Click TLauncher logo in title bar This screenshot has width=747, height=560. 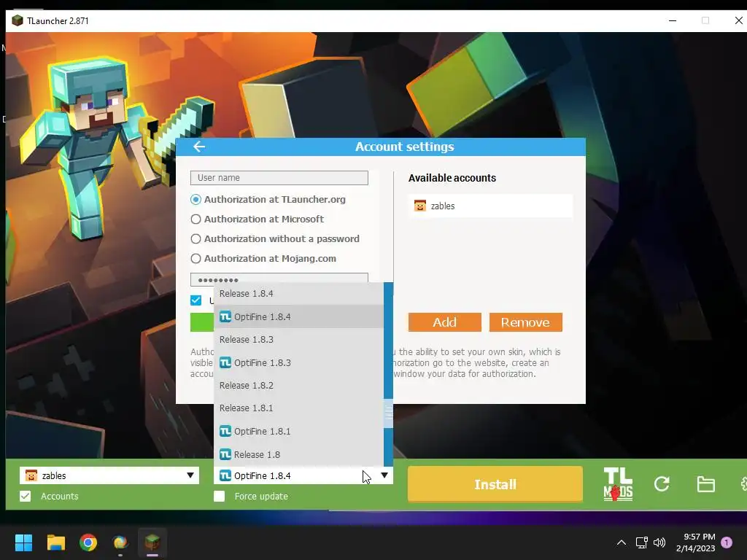coord(18,20)
